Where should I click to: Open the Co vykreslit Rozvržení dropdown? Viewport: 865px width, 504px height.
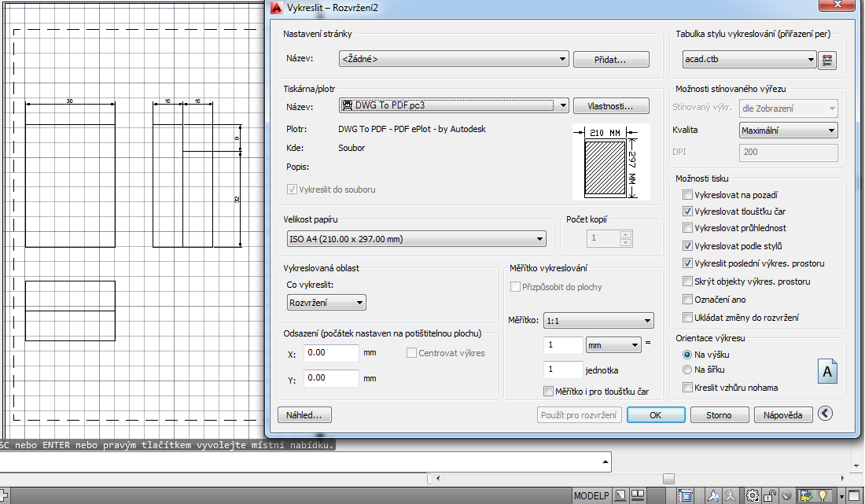[326, 303]
